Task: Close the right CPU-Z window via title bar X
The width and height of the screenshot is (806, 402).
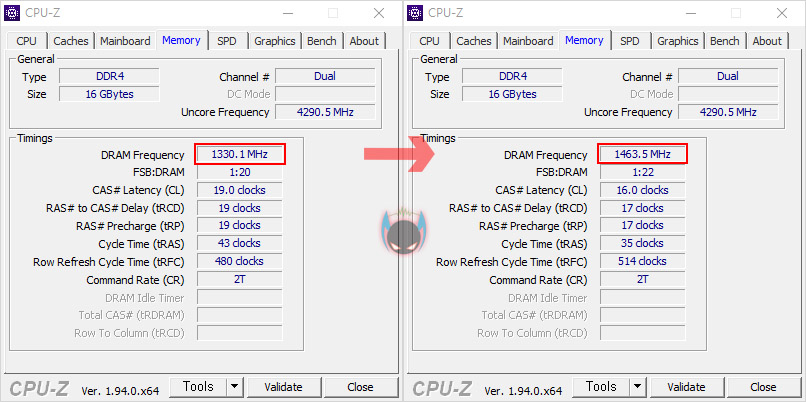Action: [x=782, y=13]
